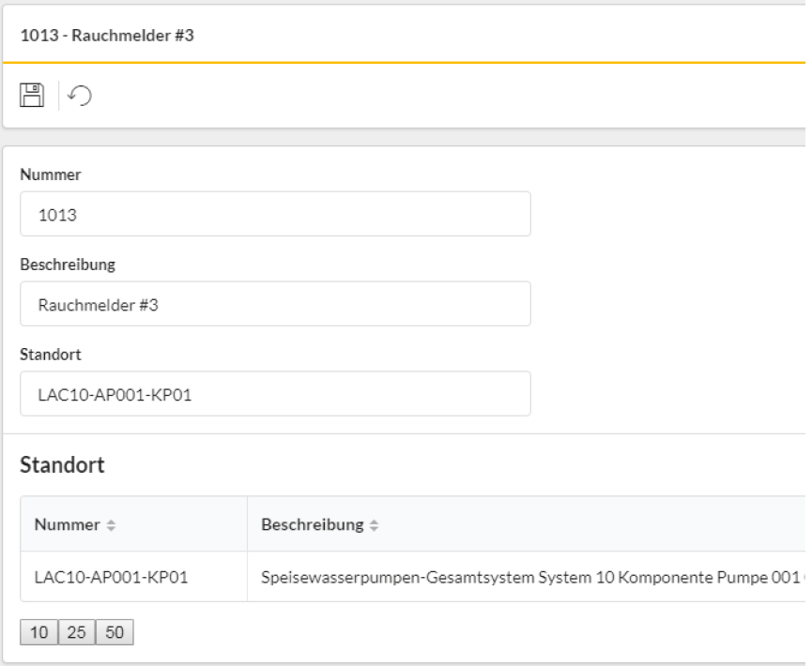
Task: Click sort arrows beside Beschreibung column
Action: (374, 524)
